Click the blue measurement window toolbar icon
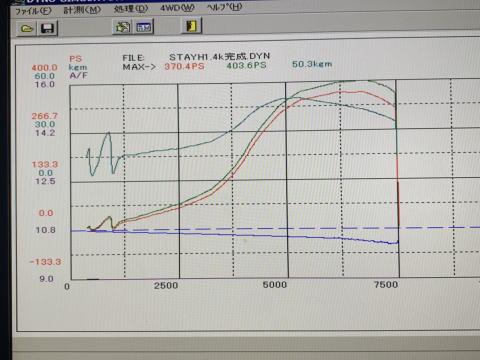The width and height of the screenshot is (480, 360). 144,27
